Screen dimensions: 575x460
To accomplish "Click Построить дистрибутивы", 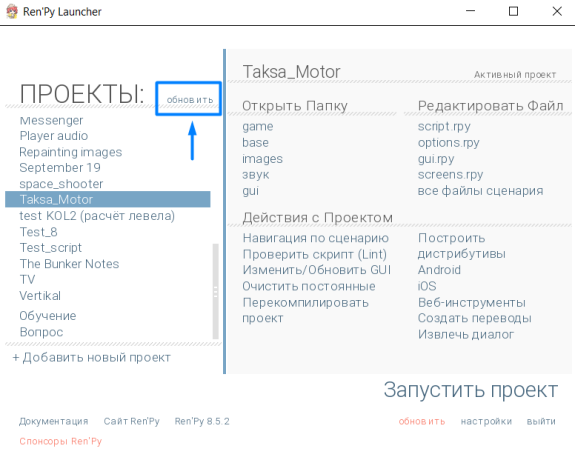I will tap(462, 246).
